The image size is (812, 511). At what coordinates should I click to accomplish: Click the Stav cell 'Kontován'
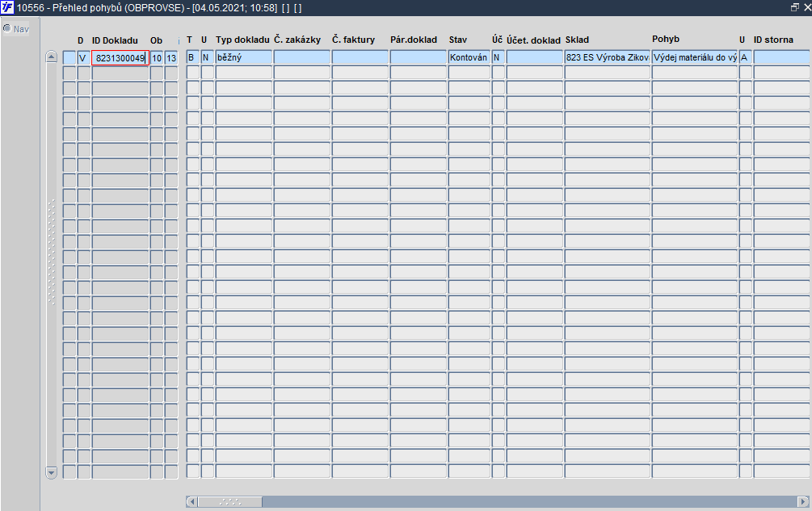tap(469, 57)
